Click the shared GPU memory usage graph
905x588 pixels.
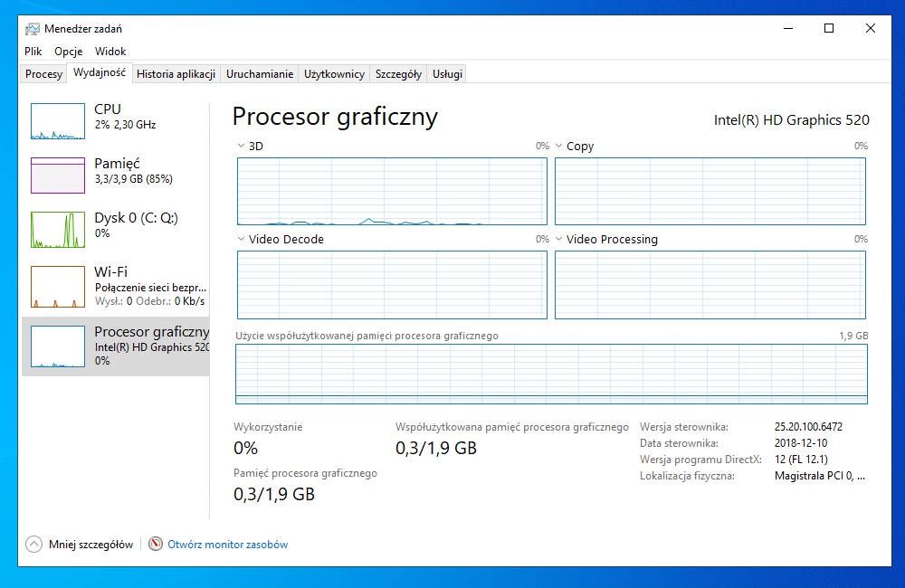click(551, 374)
